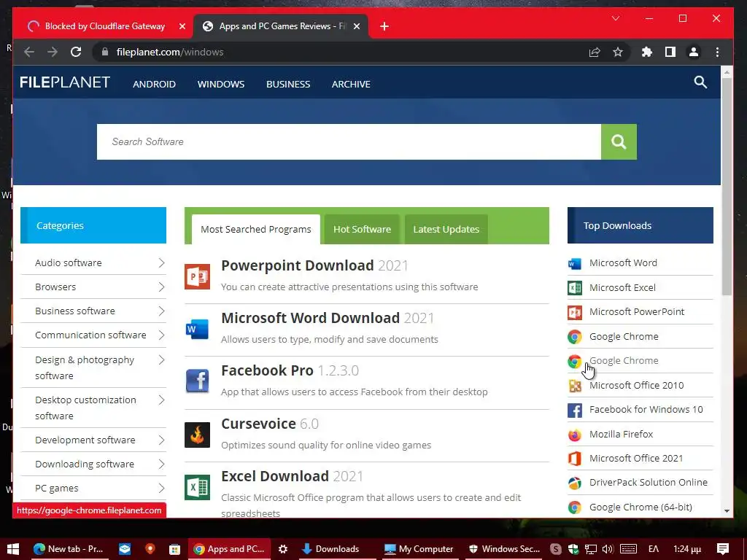The image size is (747, 560).
Task: Open My Computer from taskbar
Action: point(419,549)
